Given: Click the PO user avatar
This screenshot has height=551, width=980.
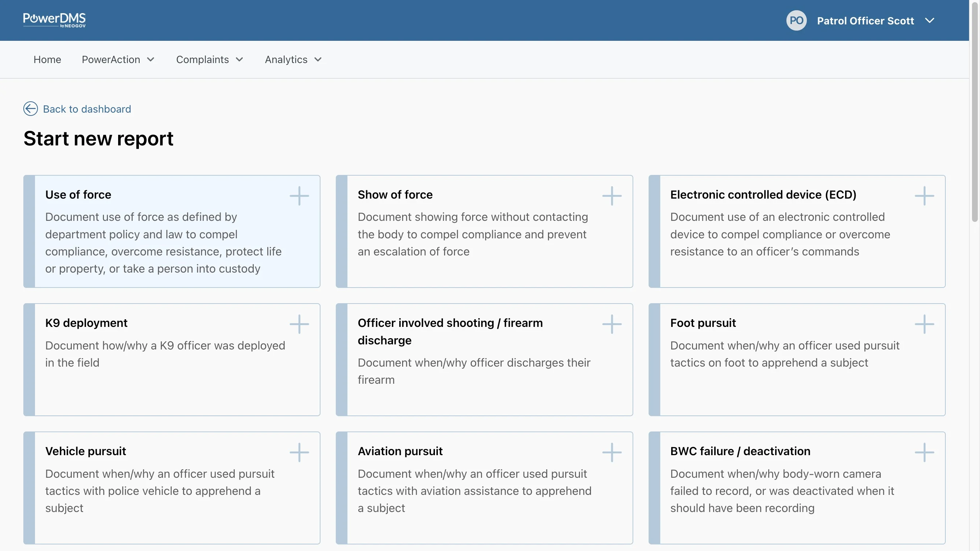Looking at the screenshot, I should coord(796,20).
